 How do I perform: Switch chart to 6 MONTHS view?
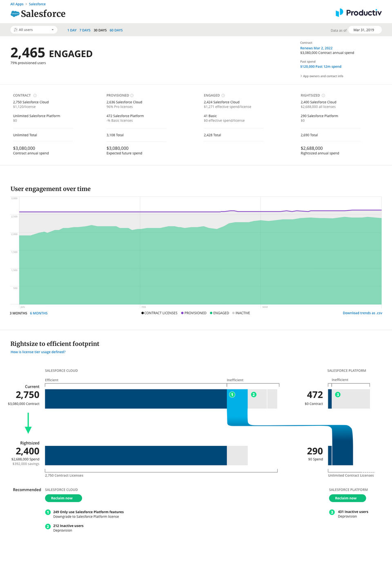(39, 314)
